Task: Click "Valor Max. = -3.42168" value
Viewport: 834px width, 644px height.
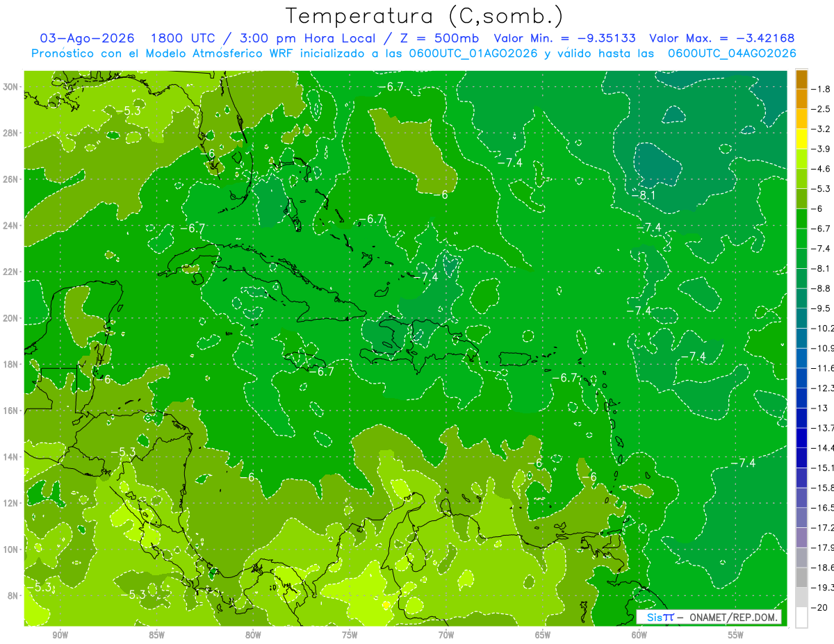Action: pyautogui.click(x=721, y=38)
